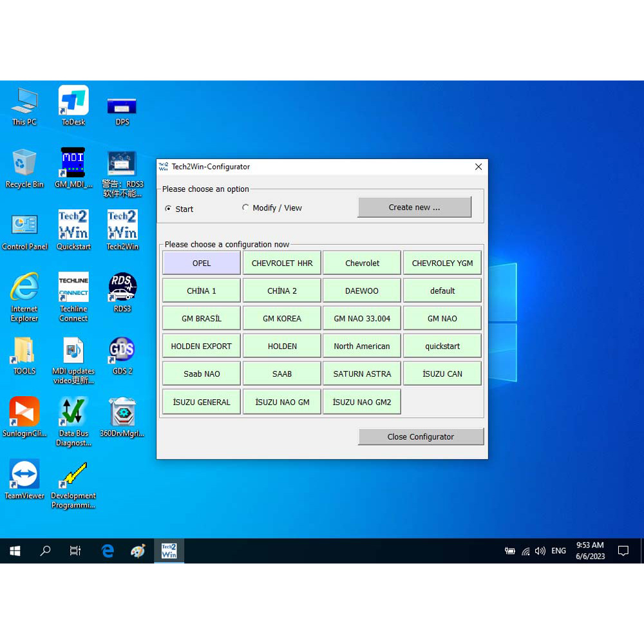Choose the quickstart configuration
644x644 pixels.
442,346
